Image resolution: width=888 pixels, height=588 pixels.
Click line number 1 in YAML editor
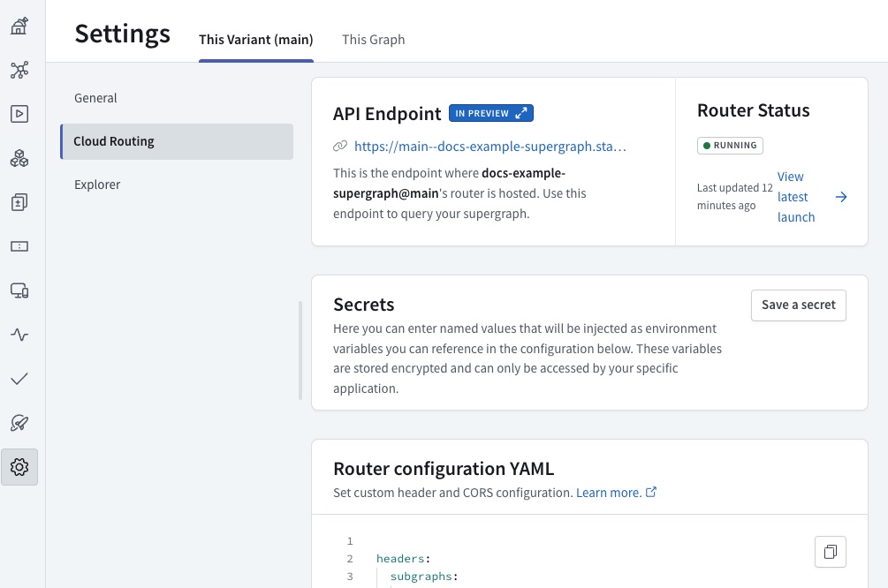[x=350, y=541]
